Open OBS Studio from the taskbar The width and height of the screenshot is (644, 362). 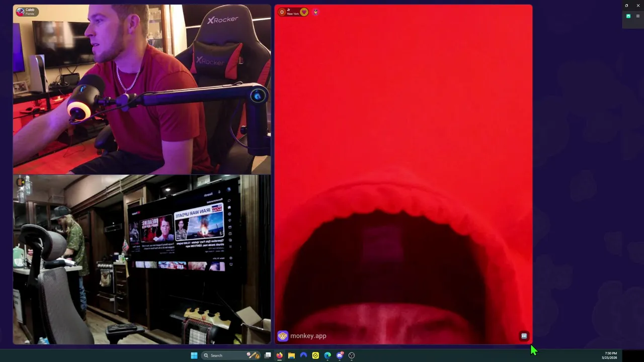click(x=352, y=355)
